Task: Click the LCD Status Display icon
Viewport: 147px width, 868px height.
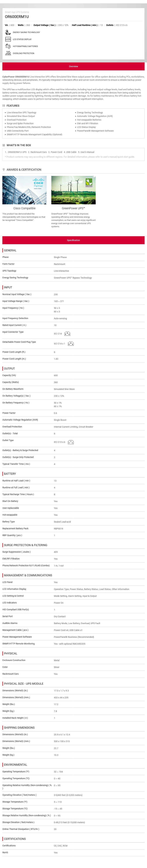Action: tap(8, 39)
